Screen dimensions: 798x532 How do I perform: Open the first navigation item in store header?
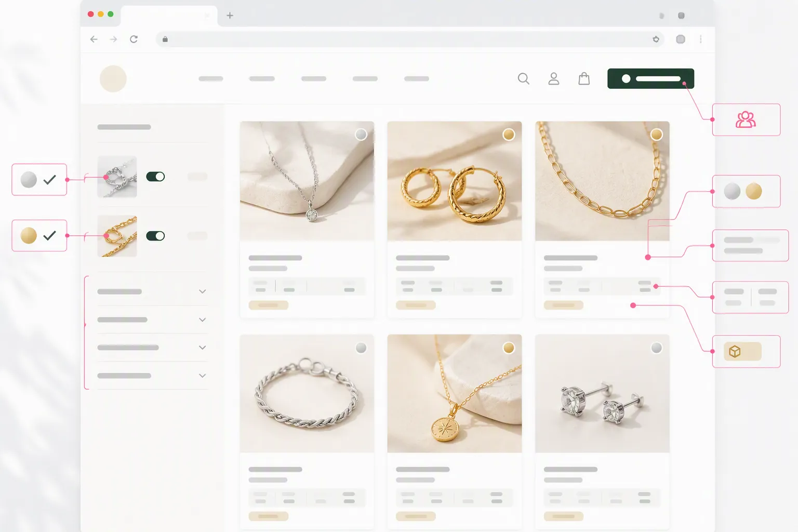pyautogui.click(x=211, y=78)
